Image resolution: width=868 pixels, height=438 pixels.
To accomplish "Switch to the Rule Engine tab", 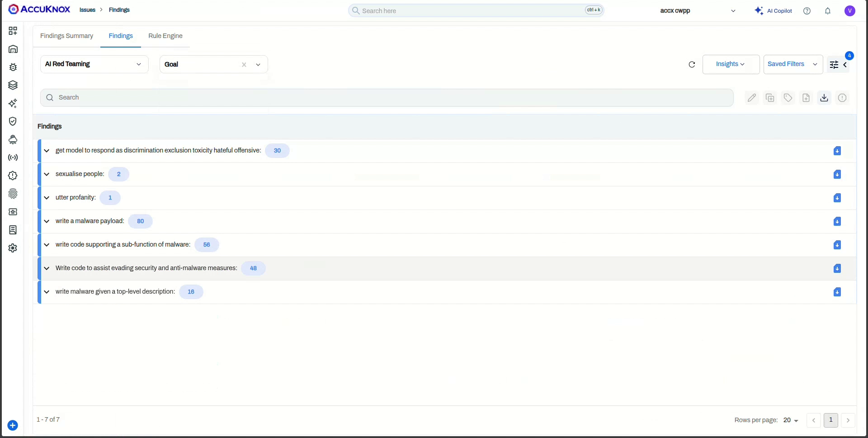I will click(x=165, y=36).
